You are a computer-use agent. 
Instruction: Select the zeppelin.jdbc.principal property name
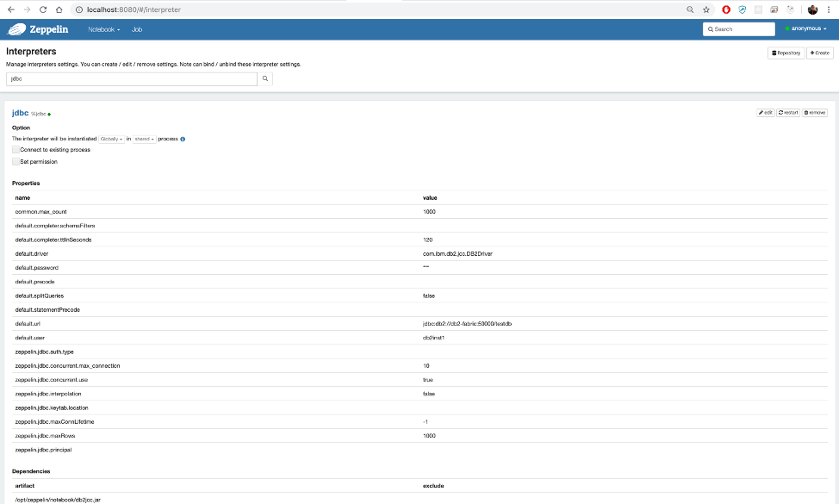[43, 450]
